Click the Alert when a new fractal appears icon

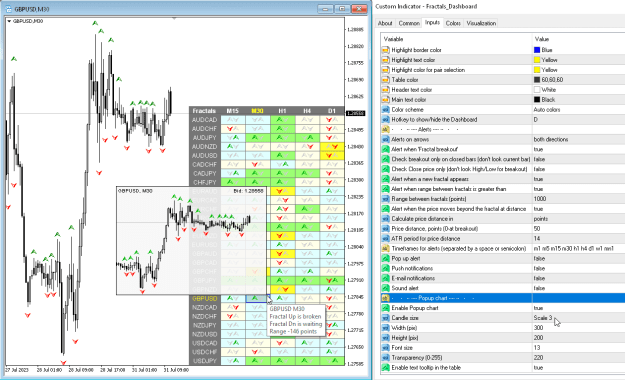coord(385,179)
